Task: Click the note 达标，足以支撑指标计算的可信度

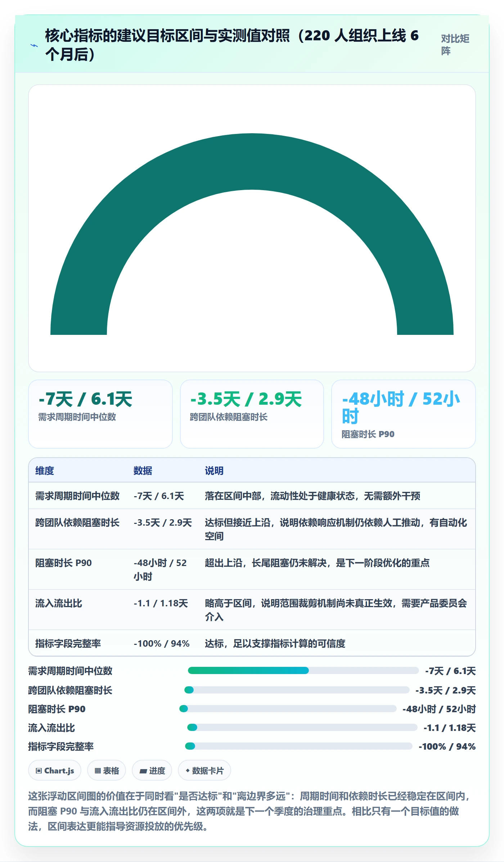Action: click(x=275, y=643)
